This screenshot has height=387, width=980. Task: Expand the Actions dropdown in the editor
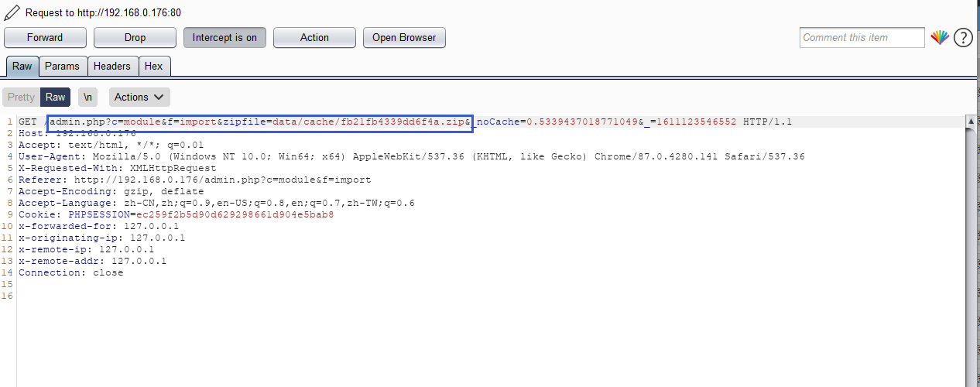[x=139, y=97]
